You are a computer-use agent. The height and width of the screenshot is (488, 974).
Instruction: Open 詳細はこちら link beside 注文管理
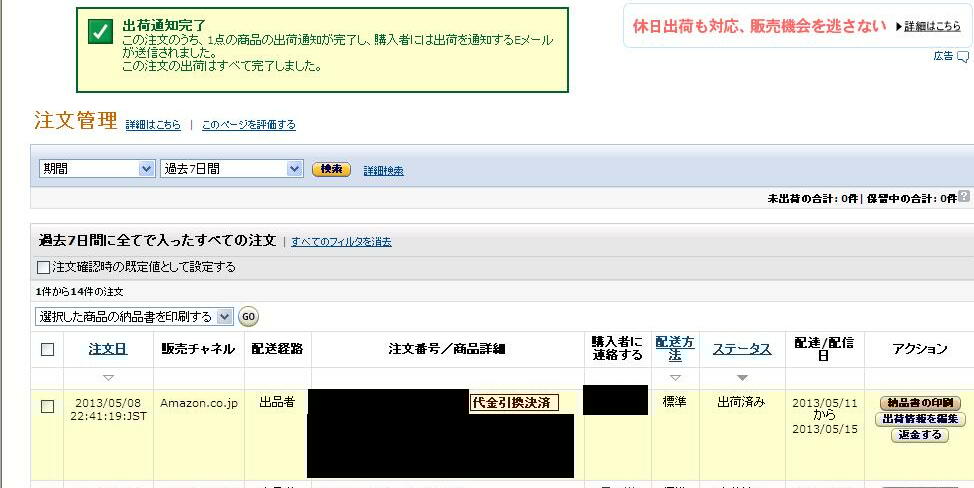click(153, 125)
